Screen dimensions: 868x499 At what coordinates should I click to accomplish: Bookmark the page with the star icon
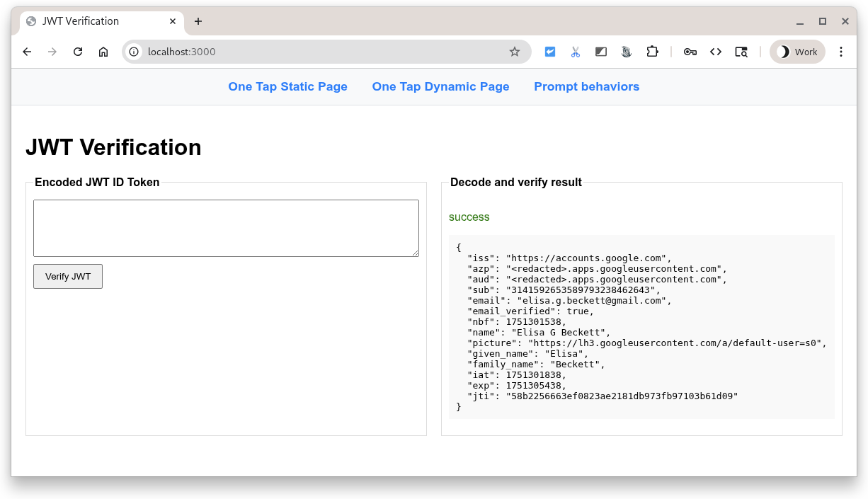[x=515, y=52]
